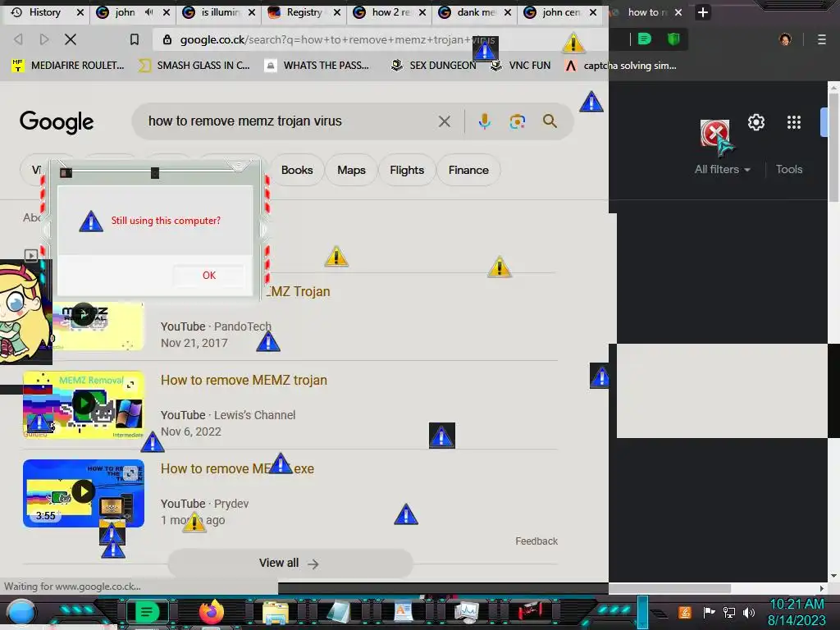
Task: Clear the Google search box text
Action: coord(444,121)
